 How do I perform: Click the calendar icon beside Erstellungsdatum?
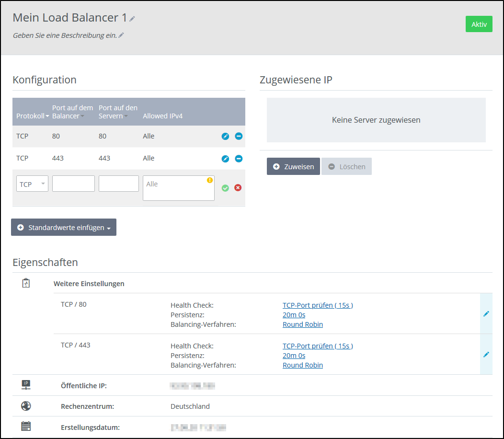(x=25, y=426)
